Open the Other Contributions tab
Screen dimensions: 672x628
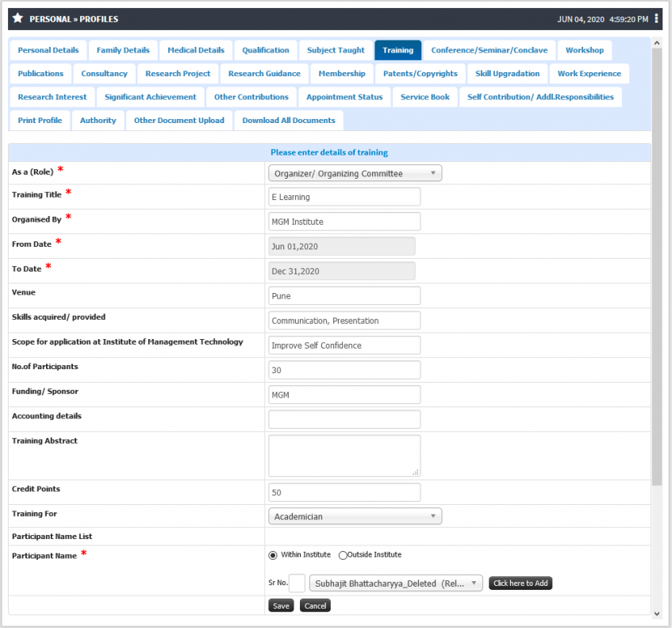coord(252,97)
